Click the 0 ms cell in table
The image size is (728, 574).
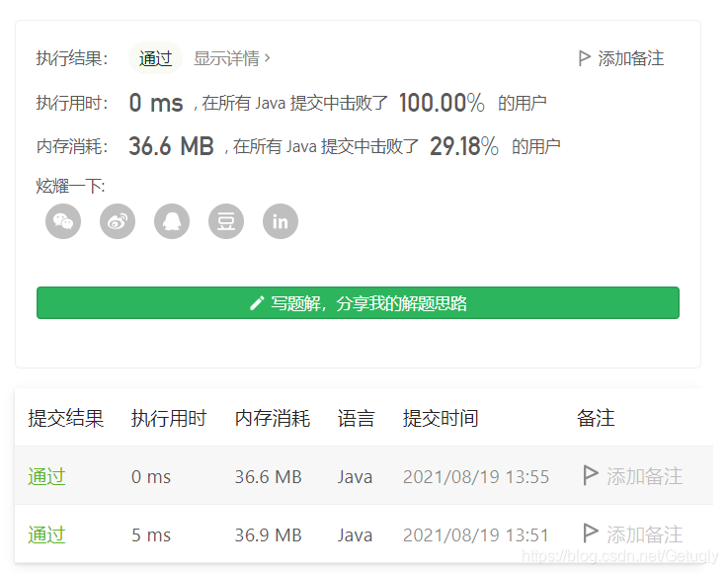point(151,477)
